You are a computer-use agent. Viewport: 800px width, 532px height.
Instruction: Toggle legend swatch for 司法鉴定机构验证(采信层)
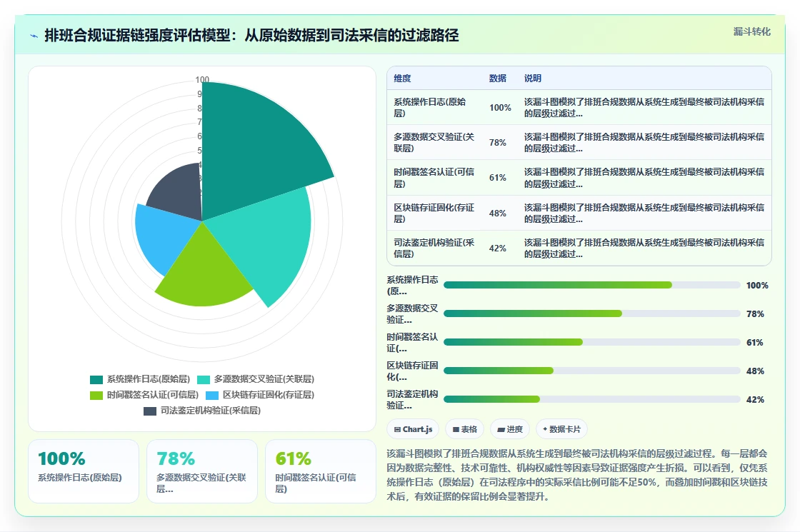pyautogui.click(x=150, y=411)
